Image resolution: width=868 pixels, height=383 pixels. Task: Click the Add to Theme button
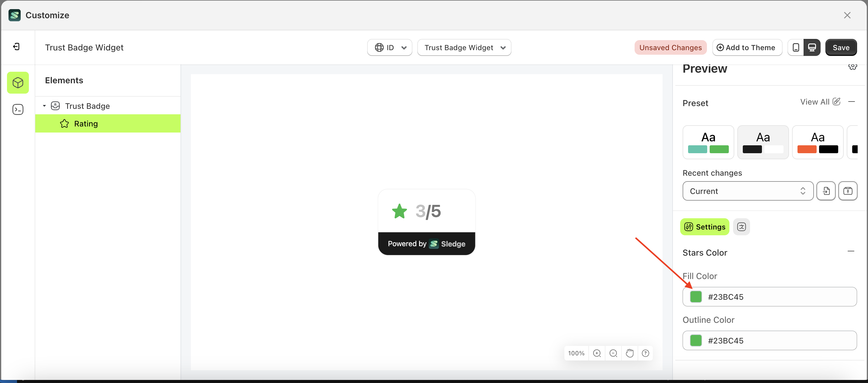pos(747,47)
